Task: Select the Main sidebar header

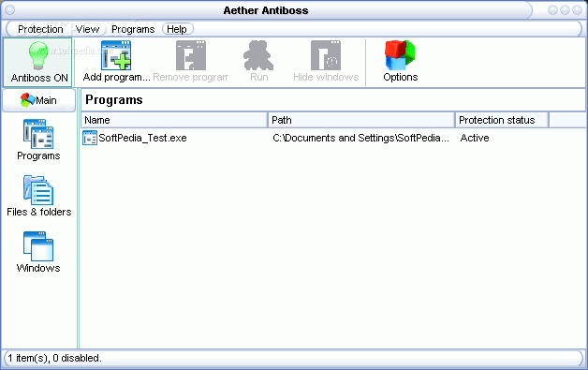Action: (x=38, y=100)
